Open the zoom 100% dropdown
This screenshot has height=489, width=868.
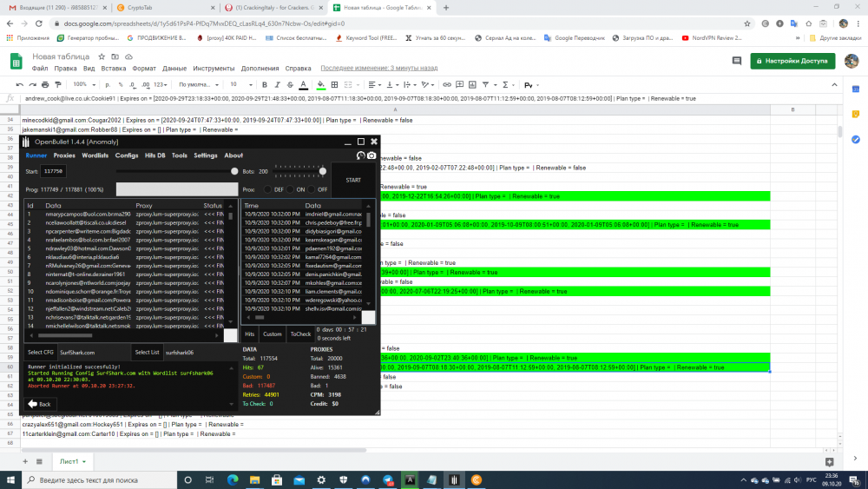tap(83, 84)
